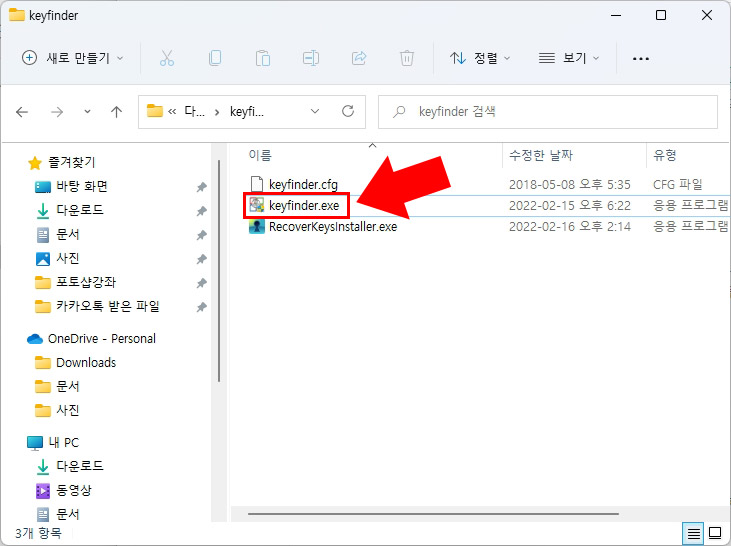731x546 pixels.
Task: Open 문서 under OneDrive
Action: tap(68, 387)
